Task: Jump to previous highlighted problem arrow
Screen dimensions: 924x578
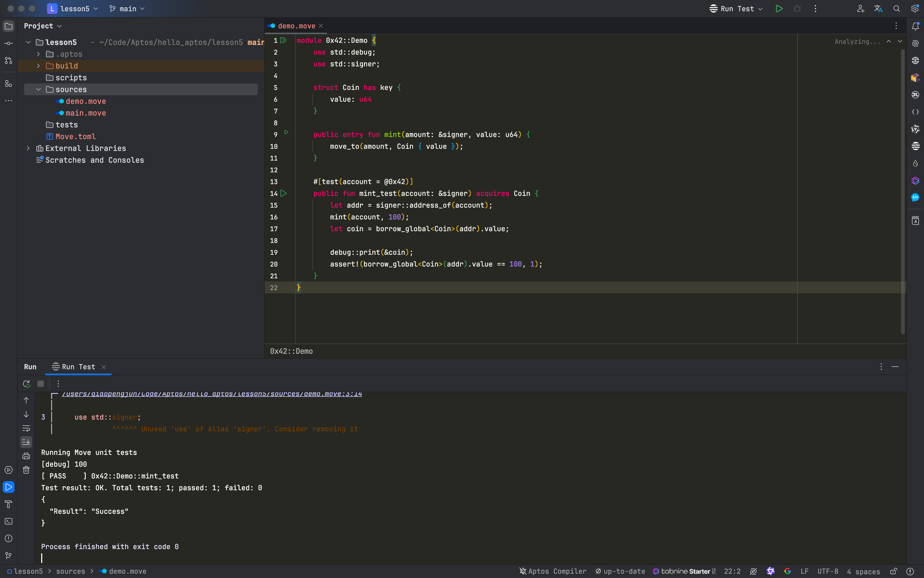Action: click(x=889, y=41)
